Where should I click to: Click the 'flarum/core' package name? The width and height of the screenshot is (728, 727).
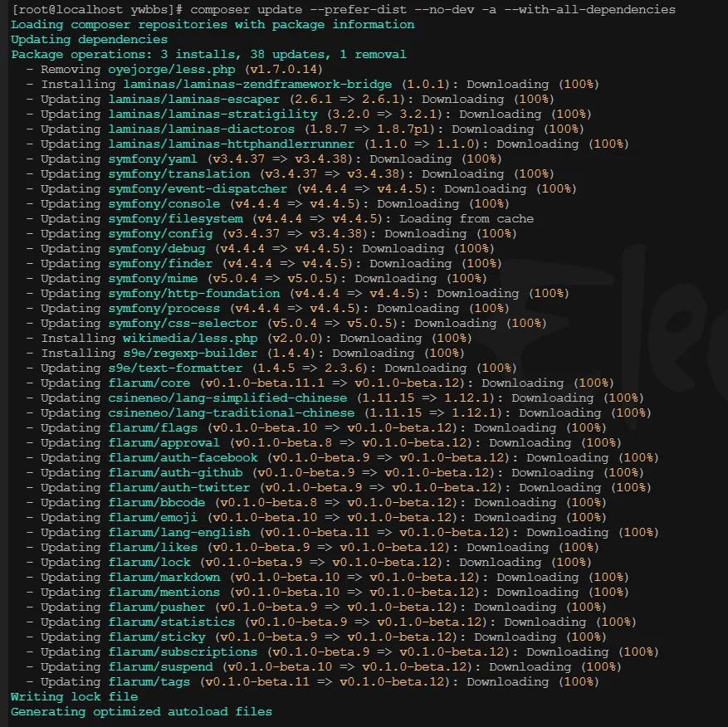click(x=149, y=383)
